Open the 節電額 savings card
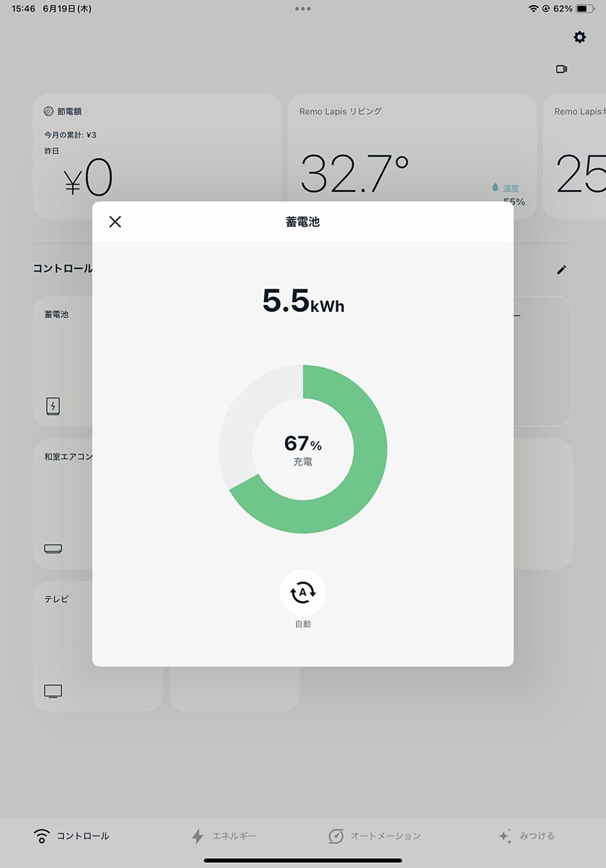 pos(157,156)
